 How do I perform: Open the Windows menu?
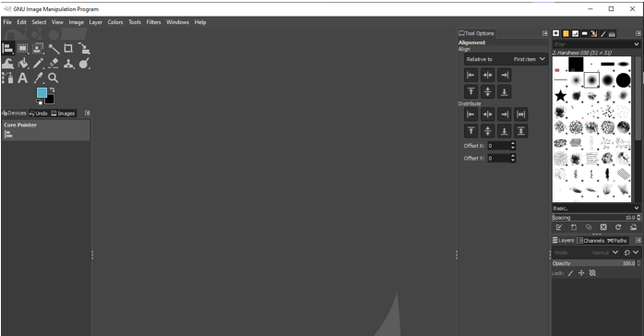coord(177,22)
